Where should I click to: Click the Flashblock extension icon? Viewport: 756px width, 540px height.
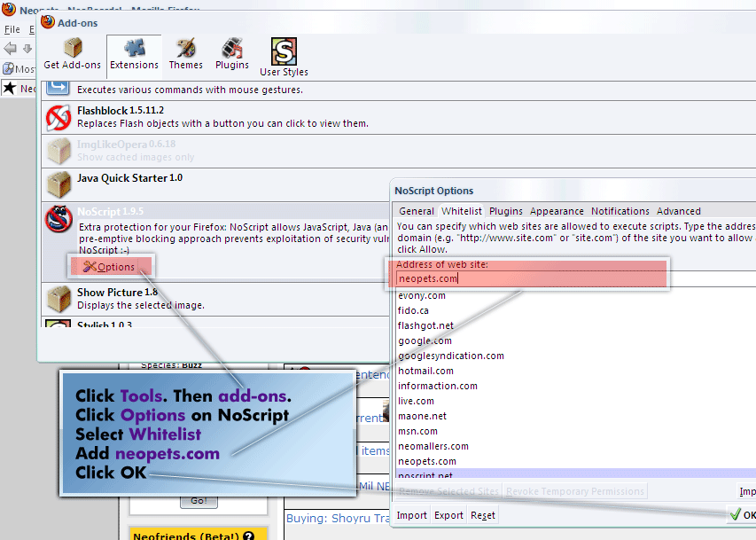tap(58, 118)
